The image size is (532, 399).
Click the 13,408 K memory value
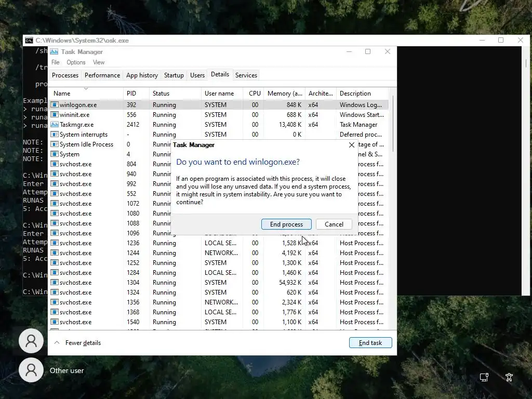point(290,125)
